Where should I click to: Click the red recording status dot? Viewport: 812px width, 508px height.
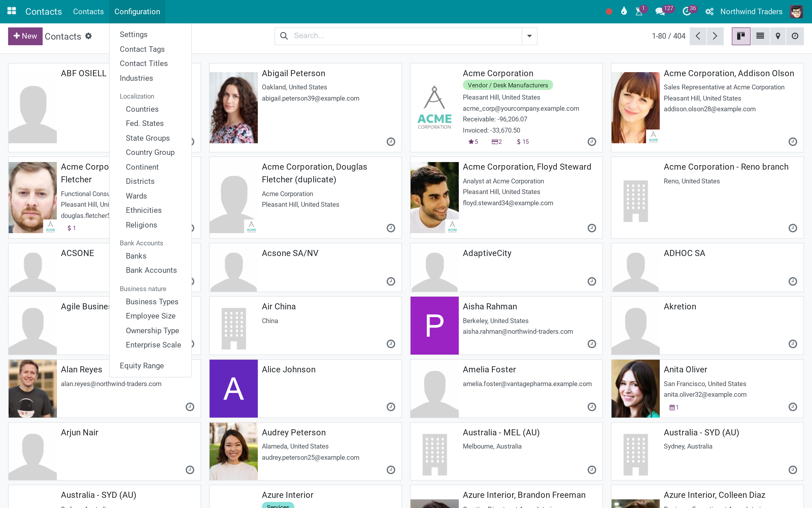pos(609,12)
